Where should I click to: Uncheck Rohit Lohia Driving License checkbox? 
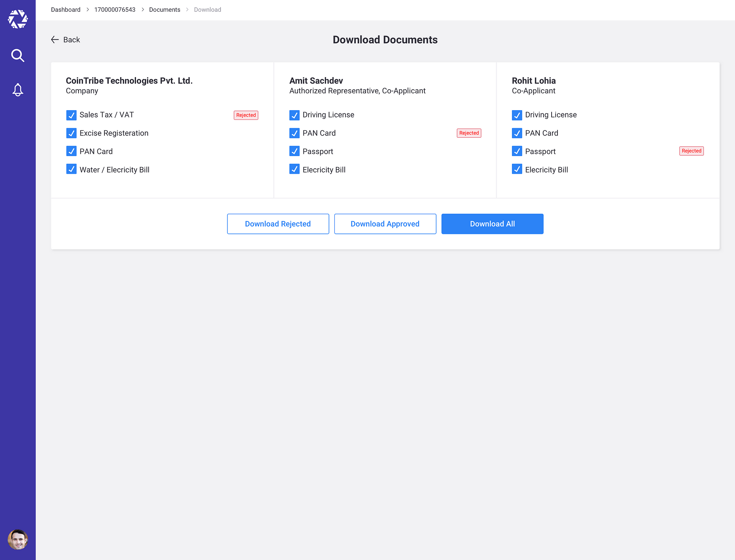pyautogui.click(x=517, y=115)
